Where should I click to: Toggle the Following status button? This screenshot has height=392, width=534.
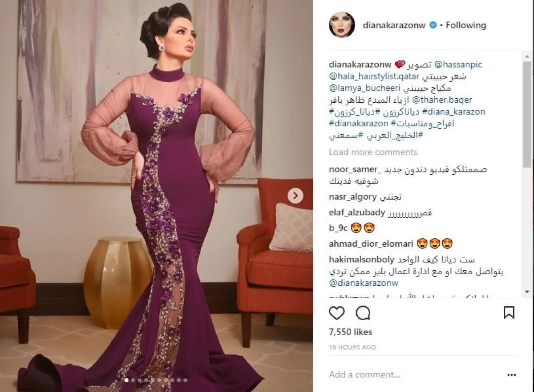[x=466, y=25]
